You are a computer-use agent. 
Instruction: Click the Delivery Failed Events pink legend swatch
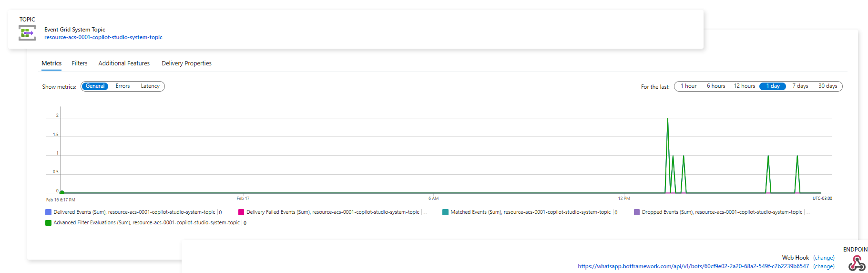coord(241,212)
